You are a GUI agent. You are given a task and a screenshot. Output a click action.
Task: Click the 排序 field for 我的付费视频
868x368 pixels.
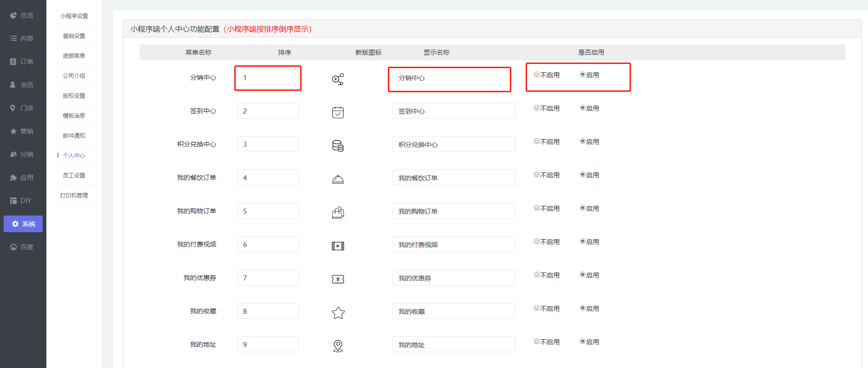coord(268,244)
